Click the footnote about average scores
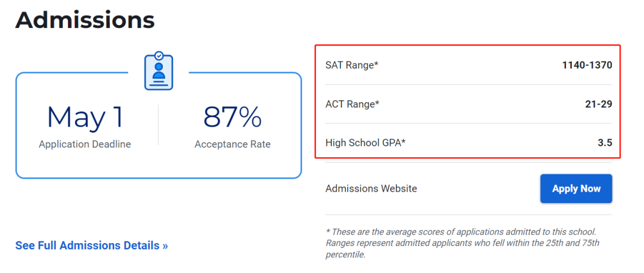 [x=464, y=243]
